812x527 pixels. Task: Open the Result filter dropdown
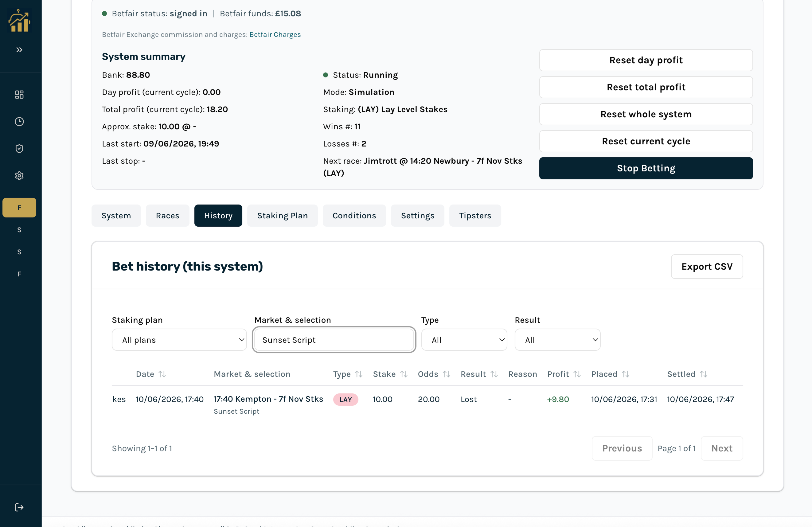[x=557, y=340]
